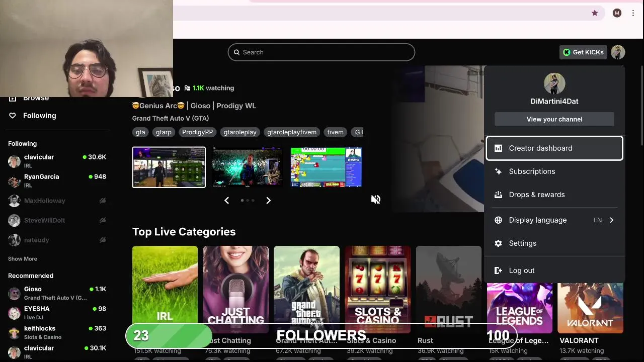
Task: Click clavicular avatar in Following list
Action: pyautogui.click(x=14, y=161)
